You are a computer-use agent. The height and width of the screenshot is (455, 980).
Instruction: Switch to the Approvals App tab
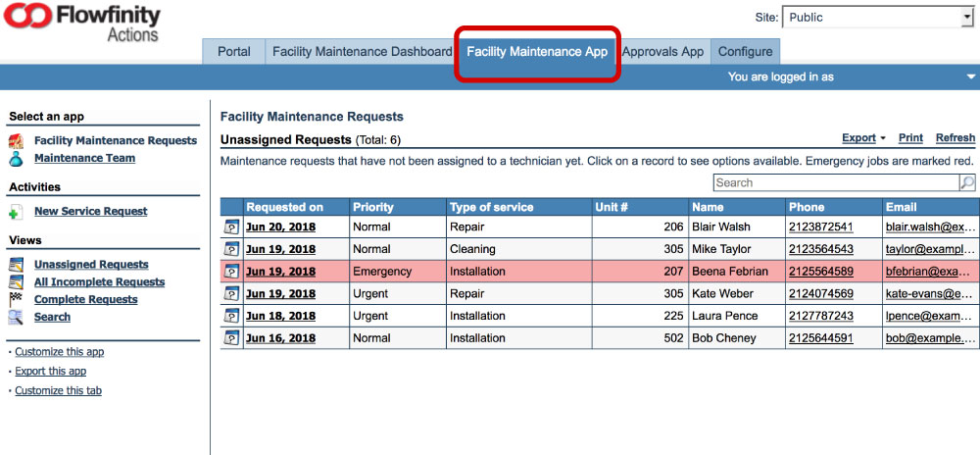[x=663, y=52]
